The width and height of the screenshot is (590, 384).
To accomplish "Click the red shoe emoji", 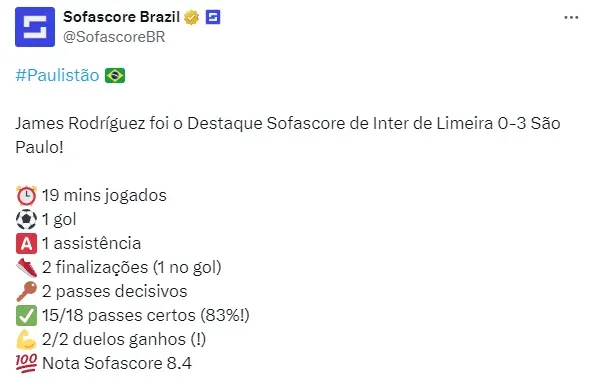I will click(26, 267).
